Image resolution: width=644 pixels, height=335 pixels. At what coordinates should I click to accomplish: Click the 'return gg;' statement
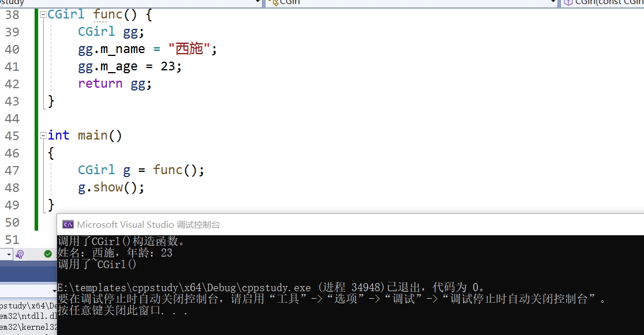coord(115,84)
